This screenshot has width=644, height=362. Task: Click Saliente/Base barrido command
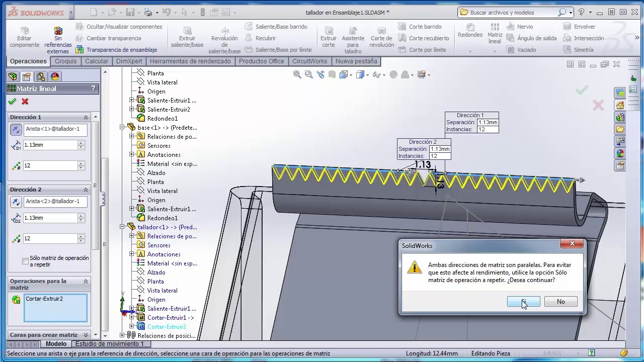276,27
